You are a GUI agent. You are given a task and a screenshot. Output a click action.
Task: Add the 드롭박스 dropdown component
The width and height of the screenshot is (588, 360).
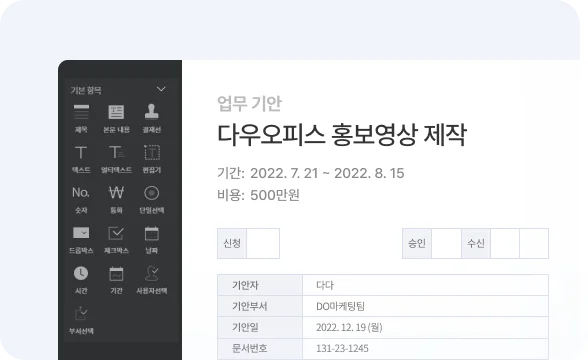81,233
